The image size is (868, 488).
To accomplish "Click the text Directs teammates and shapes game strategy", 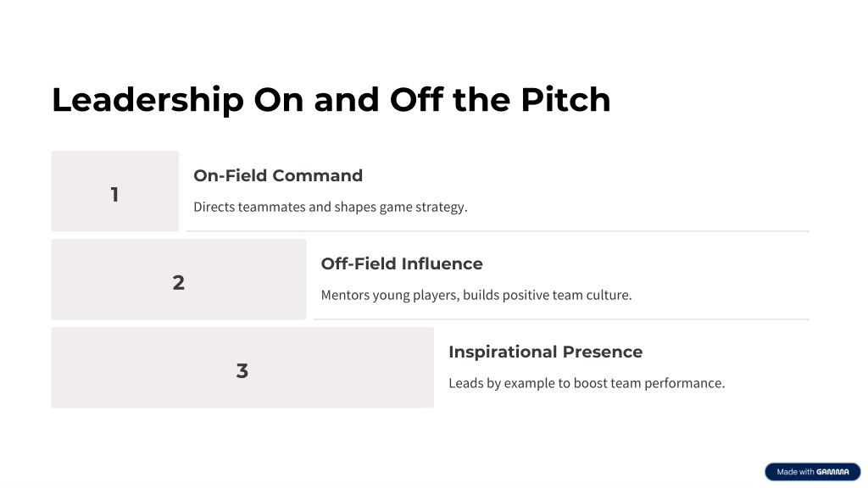I will [331, 207].
